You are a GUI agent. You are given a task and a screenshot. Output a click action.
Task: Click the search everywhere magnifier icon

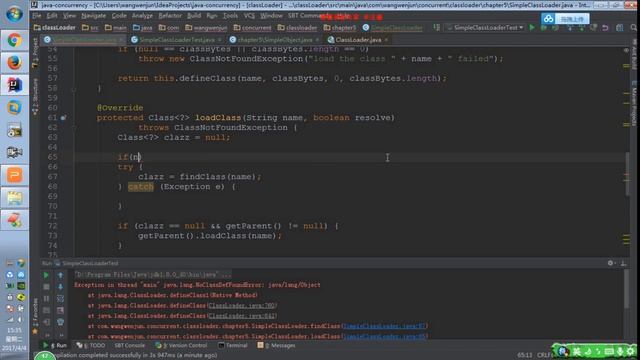click(x=633, y=28)
